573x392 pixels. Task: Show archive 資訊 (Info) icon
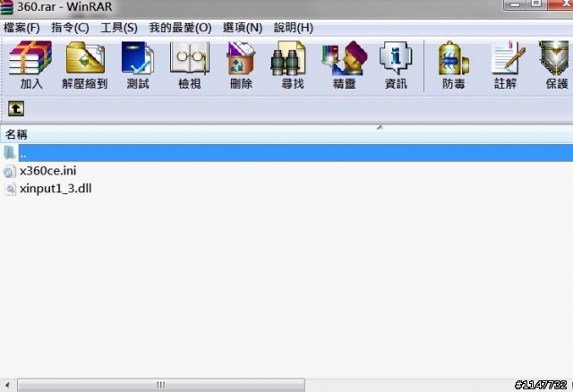pyautogui.click(x=396, y=65)
